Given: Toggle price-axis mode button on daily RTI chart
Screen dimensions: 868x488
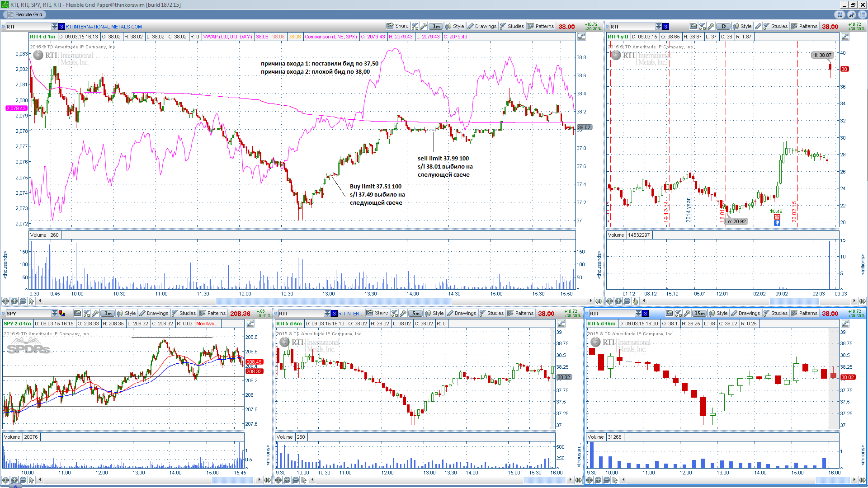Looking at the screenshot, I should coord(844,37).
